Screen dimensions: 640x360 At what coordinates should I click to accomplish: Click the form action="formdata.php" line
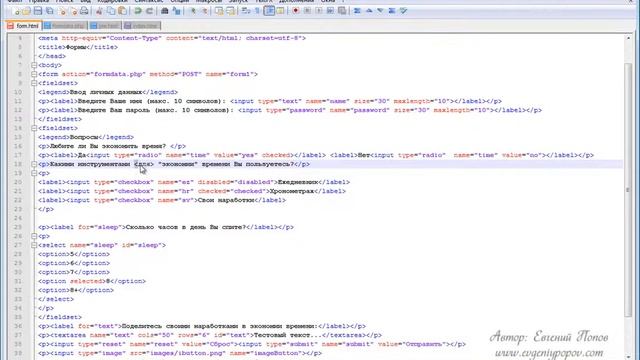coord(148,74)
